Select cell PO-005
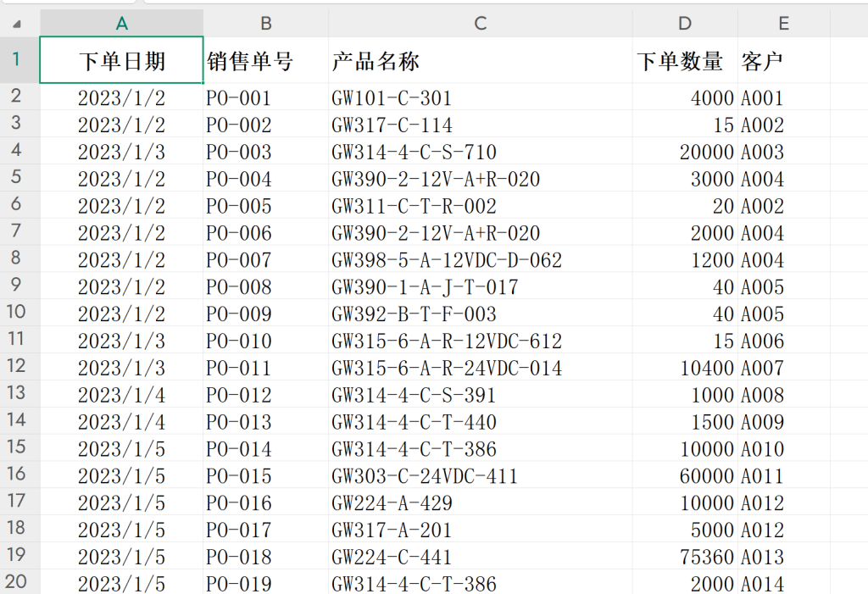The height and width of the screenshot is (594, 868). point(265,205)
